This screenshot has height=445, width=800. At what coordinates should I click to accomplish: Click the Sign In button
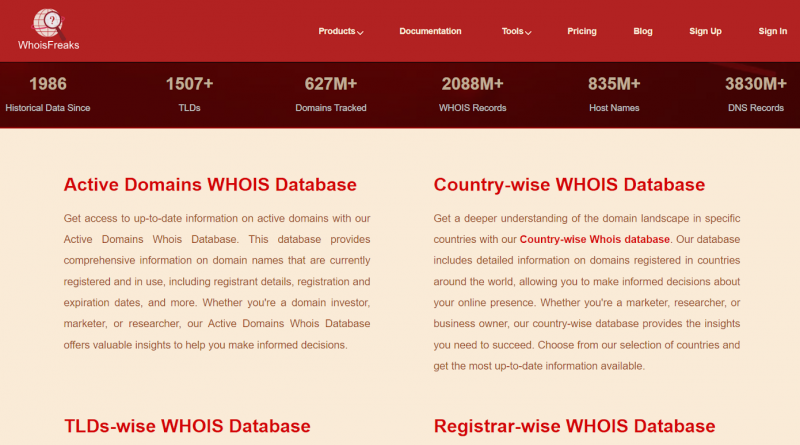click(x=772, y=31)
